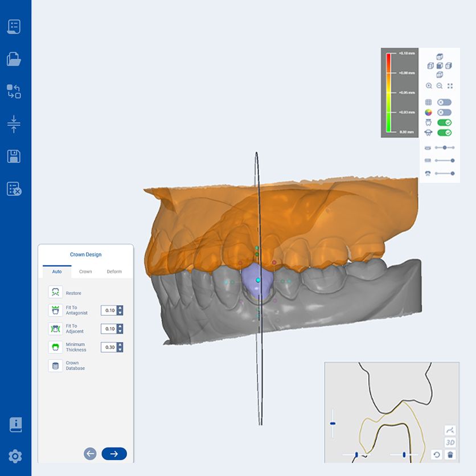
Task: Click the next arrow button
Action: pyautogui.click(x=113, y=454)
